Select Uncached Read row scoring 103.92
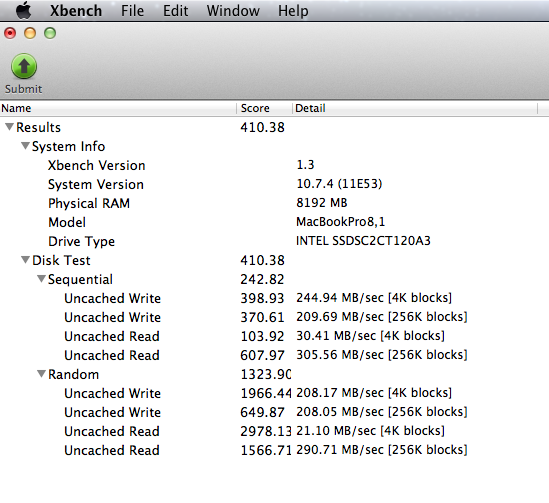 tap(274, 336)
